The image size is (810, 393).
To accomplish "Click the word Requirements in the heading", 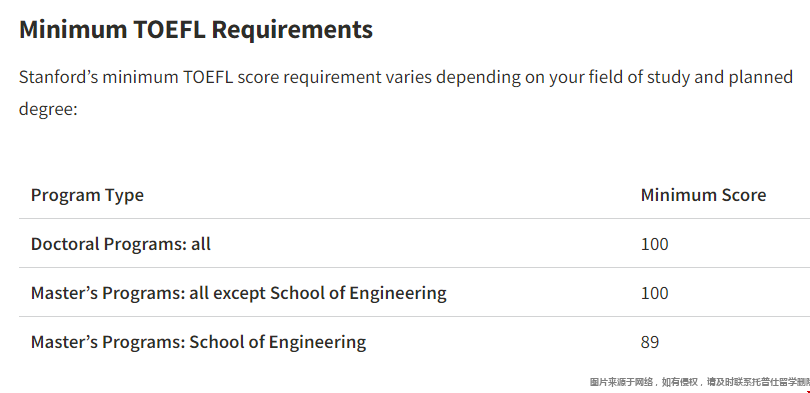I will [292, 29].
